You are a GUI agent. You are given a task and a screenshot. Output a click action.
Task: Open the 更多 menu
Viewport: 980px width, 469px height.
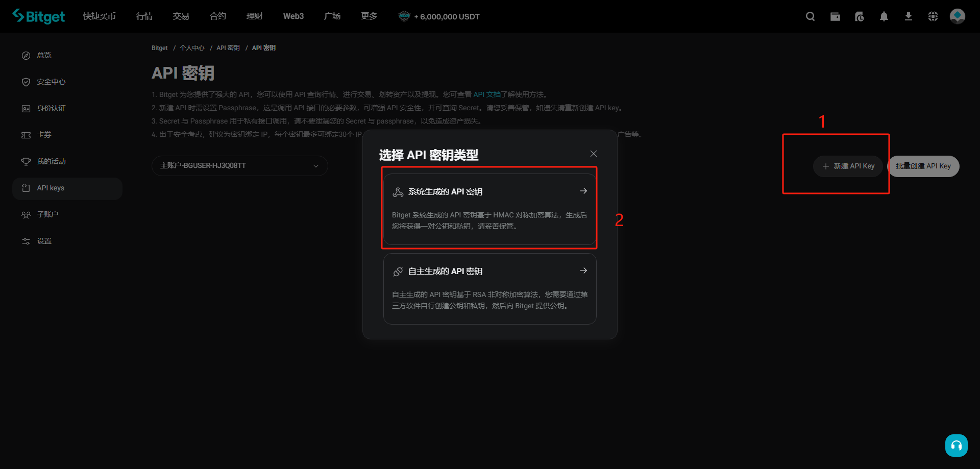coord(369,16)
